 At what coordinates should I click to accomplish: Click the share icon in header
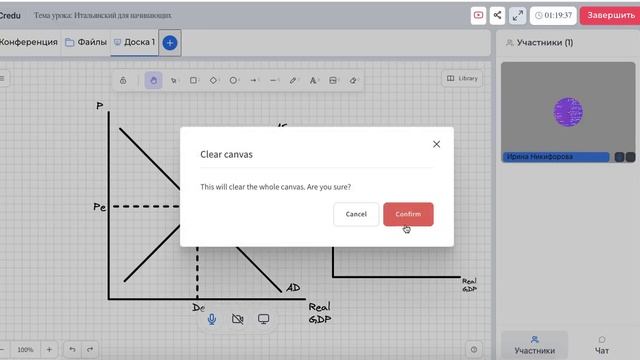pyautogui.click(x=497, y=16)
